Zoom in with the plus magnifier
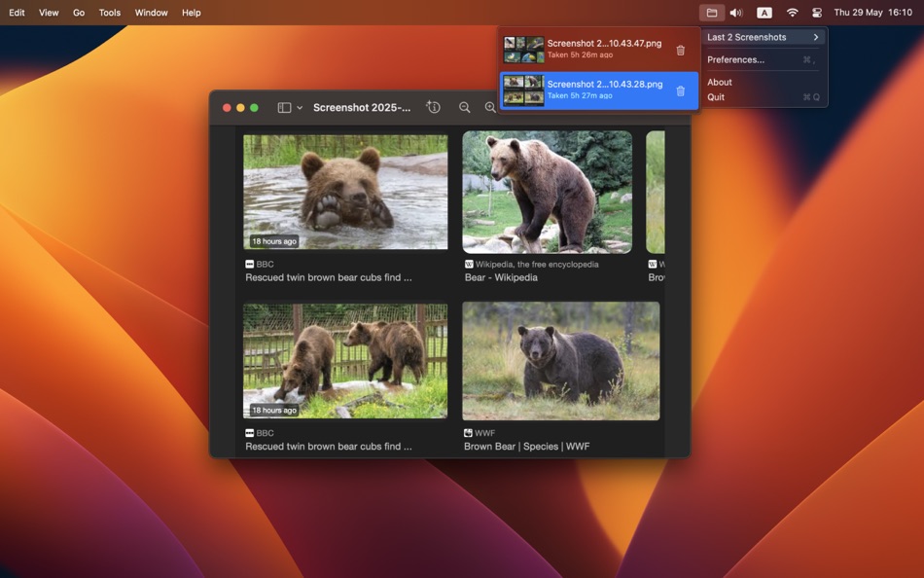This screenshot has width=924, height=578. coord(490,107)
